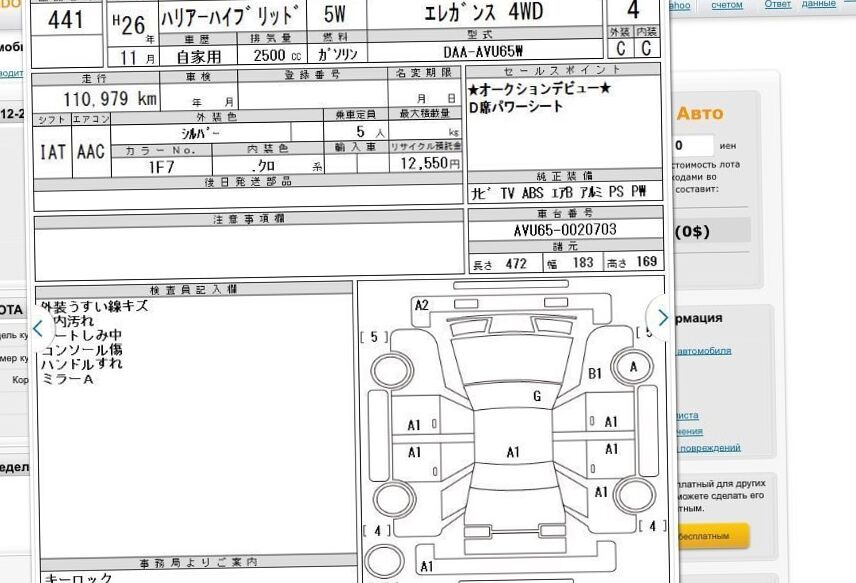Screen dimensions: 856x583
Task: Click the 'D席パワーシート' sales point line
Action: (515, 106)
